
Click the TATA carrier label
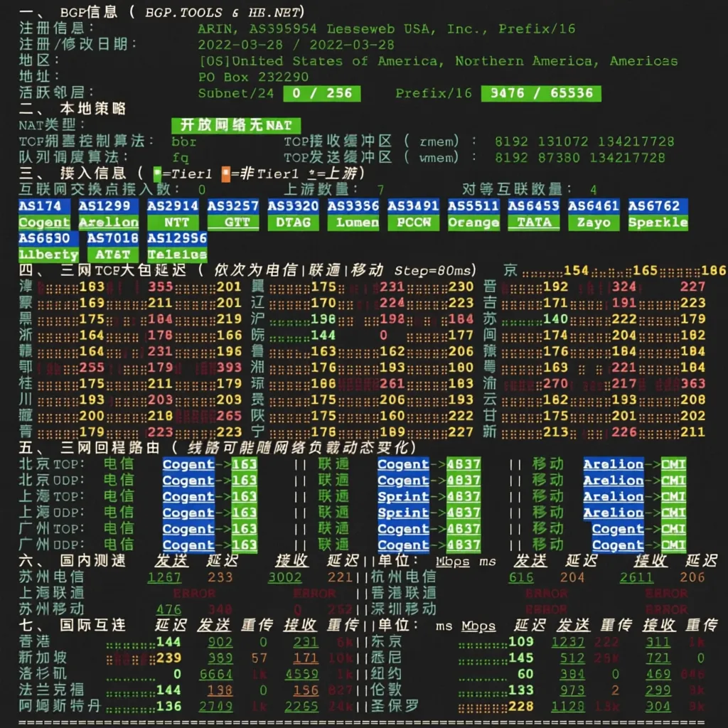(x=534, y=223)
